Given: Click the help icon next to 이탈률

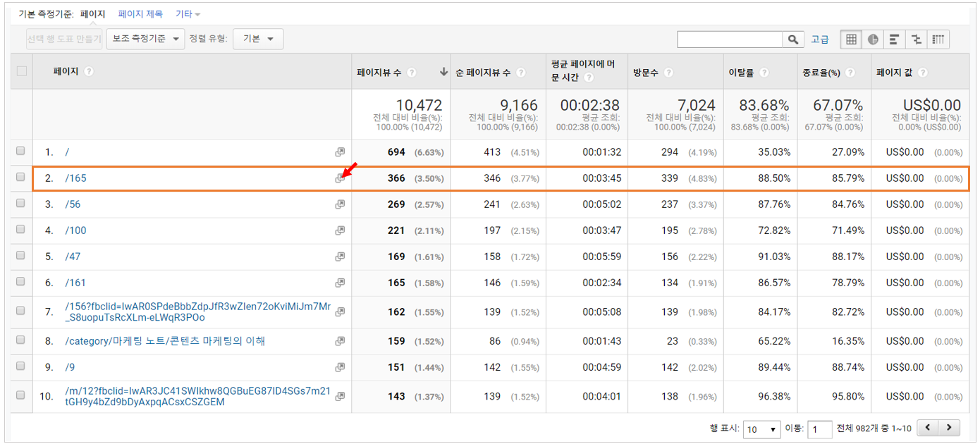Looking at the screenshot, I should click(765, 71).
